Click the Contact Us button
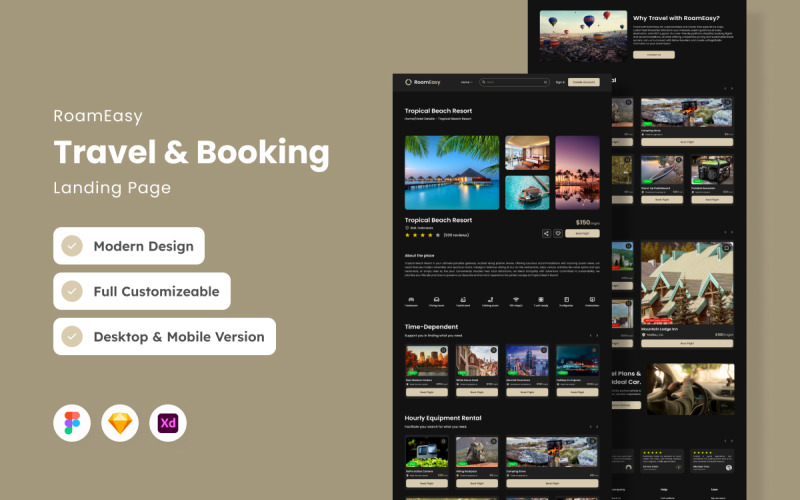This screenshot has width=800, height=500. tap(653, 55)
